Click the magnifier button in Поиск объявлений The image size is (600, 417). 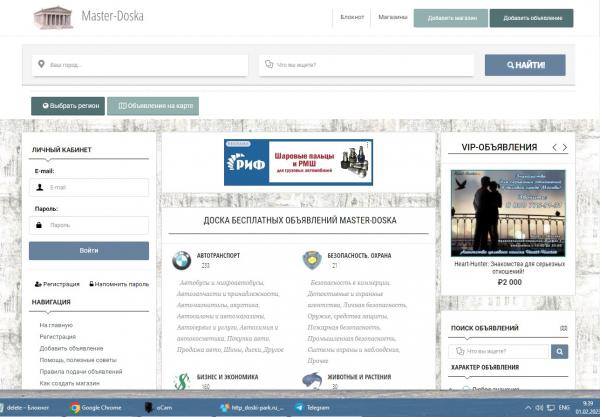[560, 351]
